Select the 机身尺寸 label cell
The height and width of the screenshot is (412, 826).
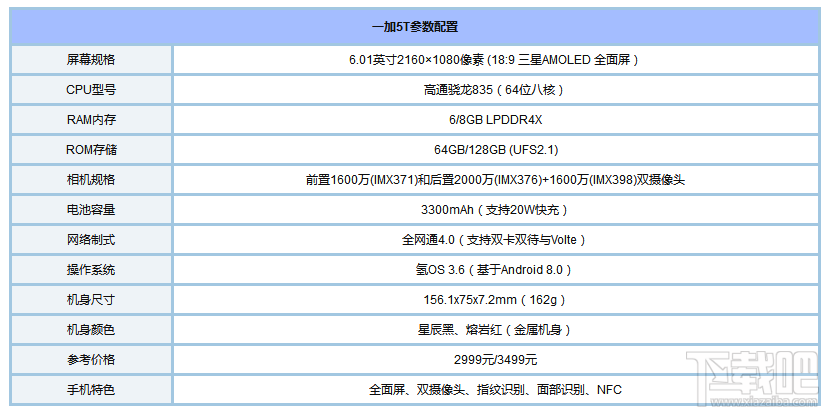click(91, 300)
